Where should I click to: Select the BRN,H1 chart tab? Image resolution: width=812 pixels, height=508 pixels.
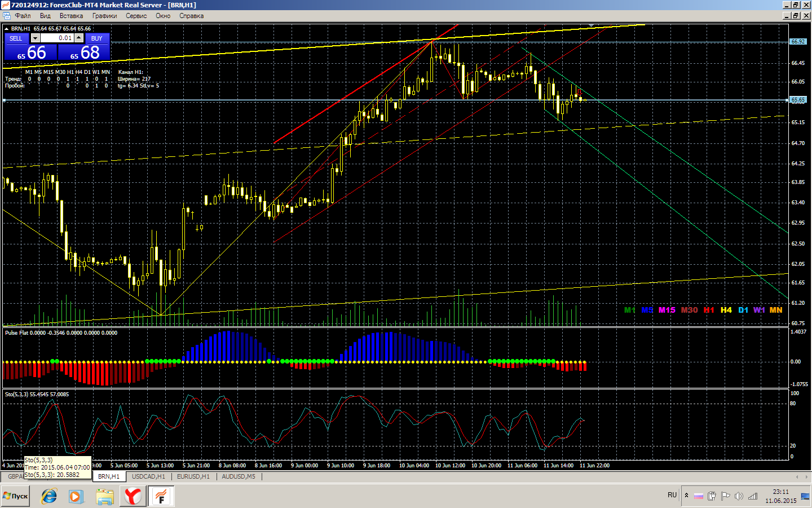(x=109, y=476)
